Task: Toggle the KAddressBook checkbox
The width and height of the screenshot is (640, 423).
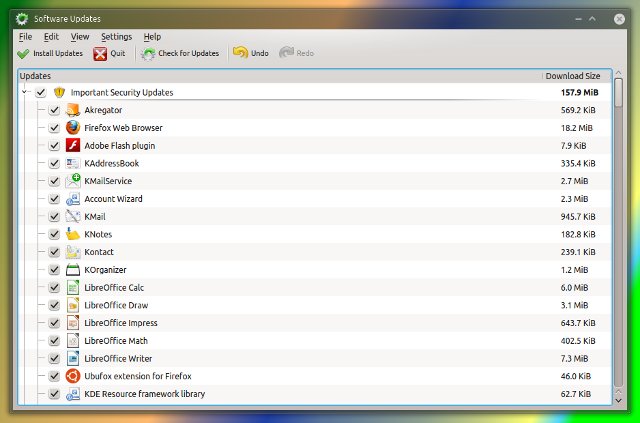Action: tap(54, 163)
